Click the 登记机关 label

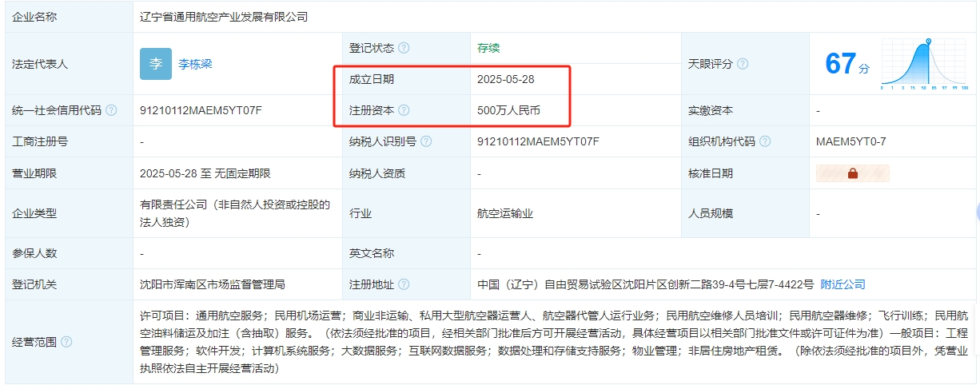point(34,284)
